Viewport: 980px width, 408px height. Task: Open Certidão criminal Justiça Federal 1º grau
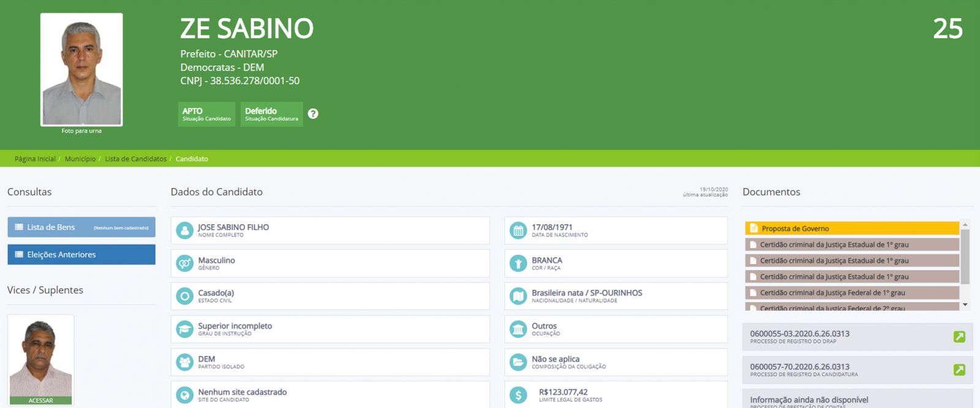(851, 293)
